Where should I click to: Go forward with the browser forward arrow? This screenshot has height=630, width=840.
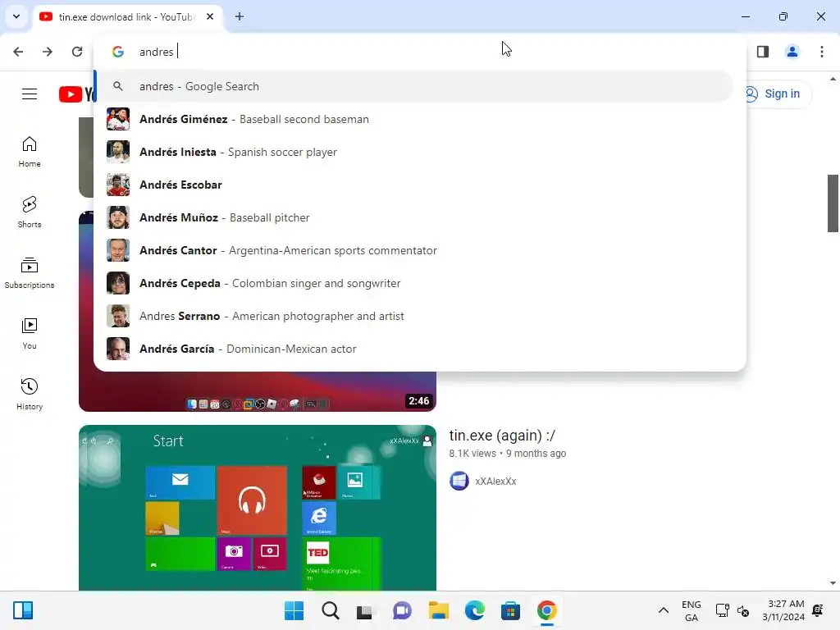coord(48,52)
